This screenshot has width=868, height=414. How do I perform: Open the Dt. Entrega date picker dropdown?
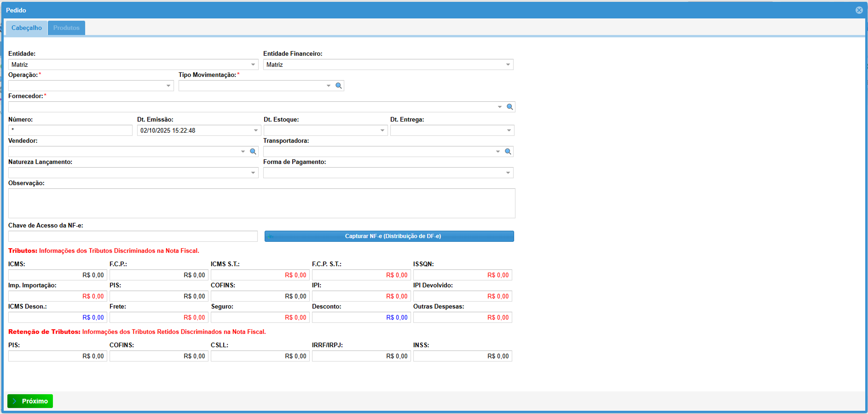point(509,131)
